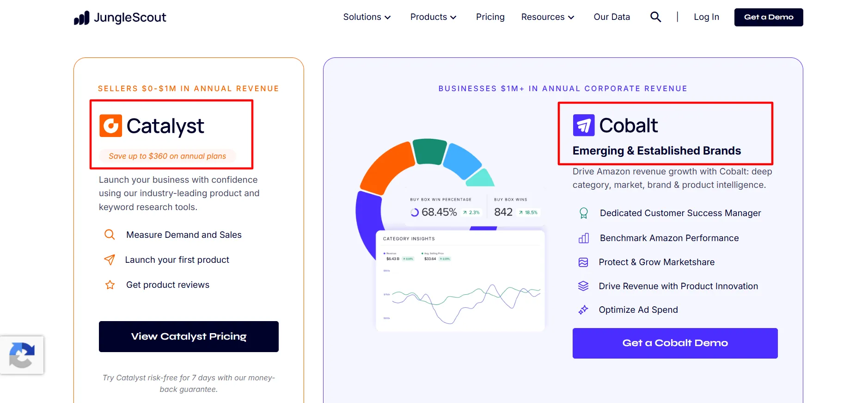Click the orange Catalyst logo icon

[111, 125]
